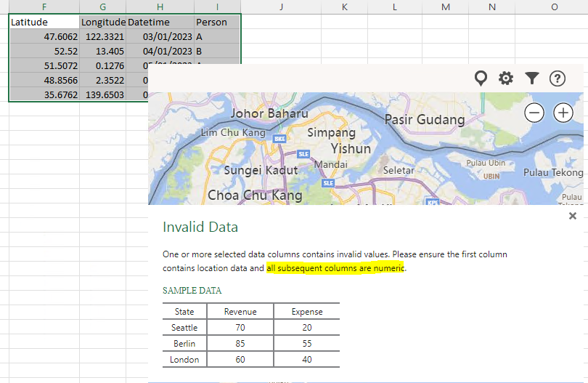Click the Person header cell
This screenshot has height=383, width=588.
(217, 22)
